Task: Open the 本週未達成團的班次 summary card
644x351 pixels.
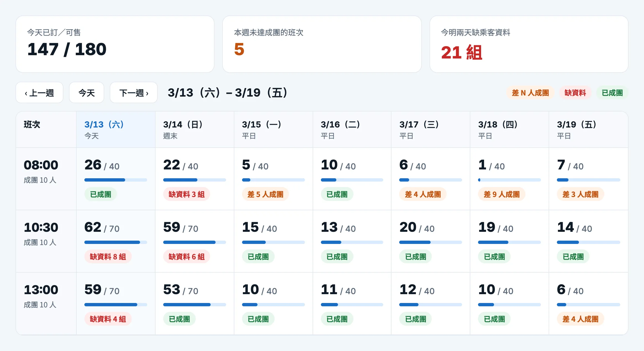Action: (x=322, y=44)
